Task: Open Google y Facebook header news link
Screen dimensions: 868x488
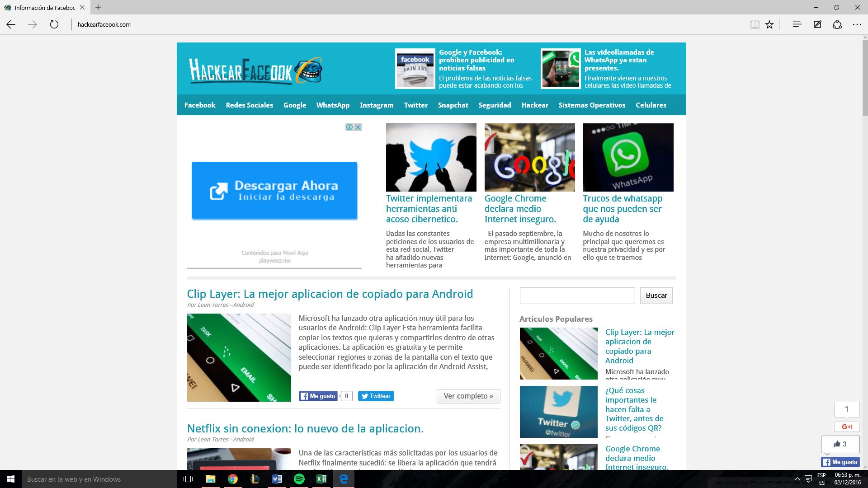Action: 476,60
